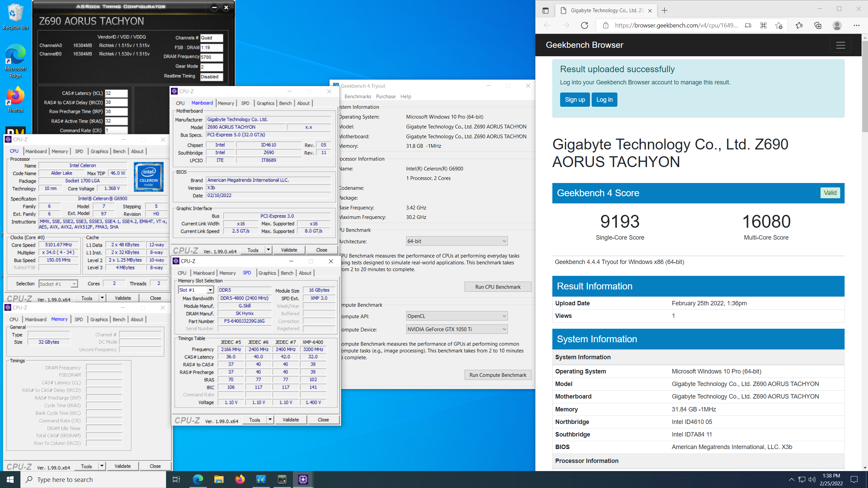
Task: Click the Realtime Timing Disabled field
Action: pyautogui.click(x=212, y=77)
